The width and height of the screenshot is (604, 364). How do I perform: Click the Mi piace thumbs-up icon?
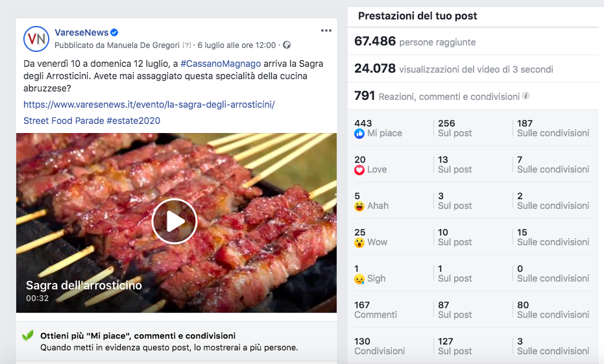[359, 134]
